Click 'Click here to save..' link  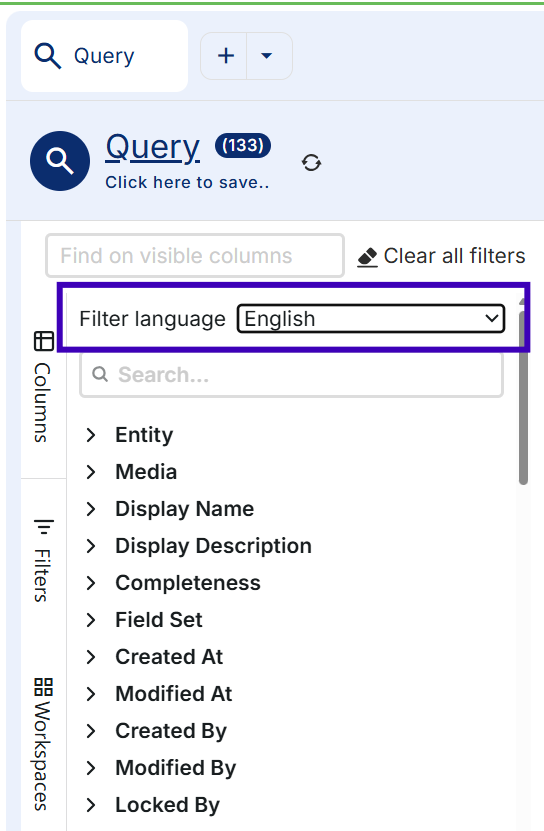[x=187, y=182]
